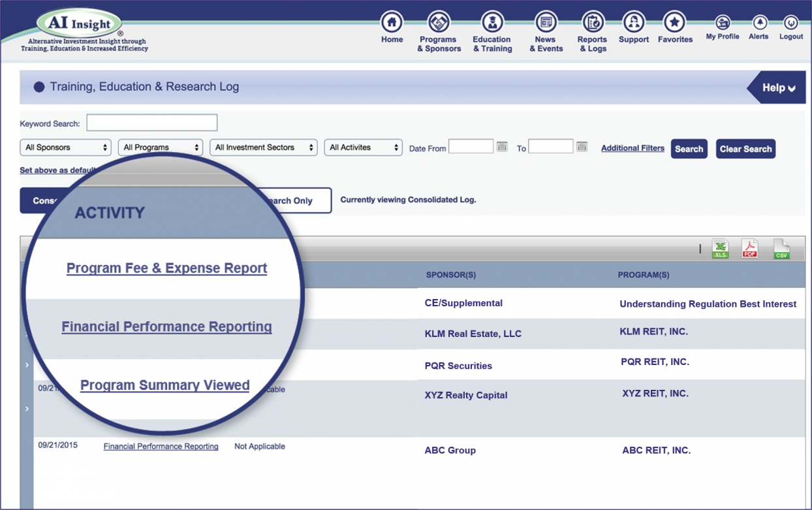Click the PROGRAM(S) column header
The width and height of the screenshot is (812, 510).
644,275
